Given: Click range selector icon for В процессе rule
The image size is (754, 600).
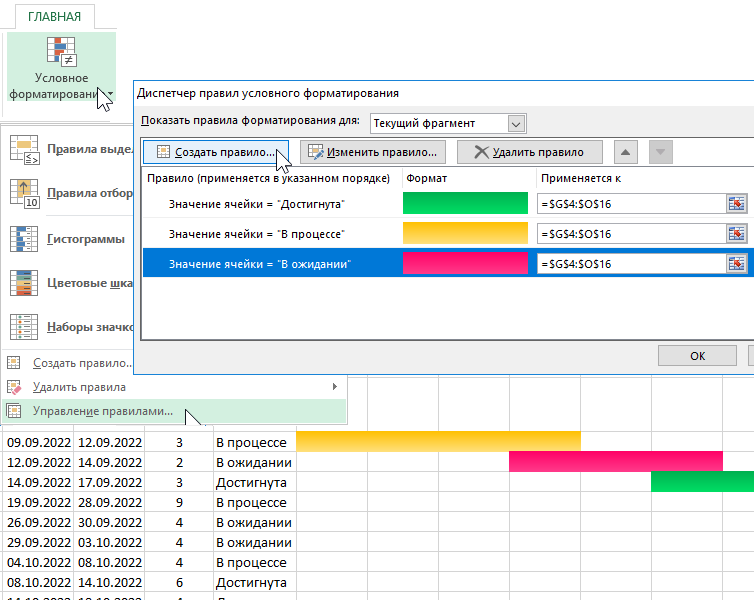Looking at the screenshot, I should (x=737, y=233).
